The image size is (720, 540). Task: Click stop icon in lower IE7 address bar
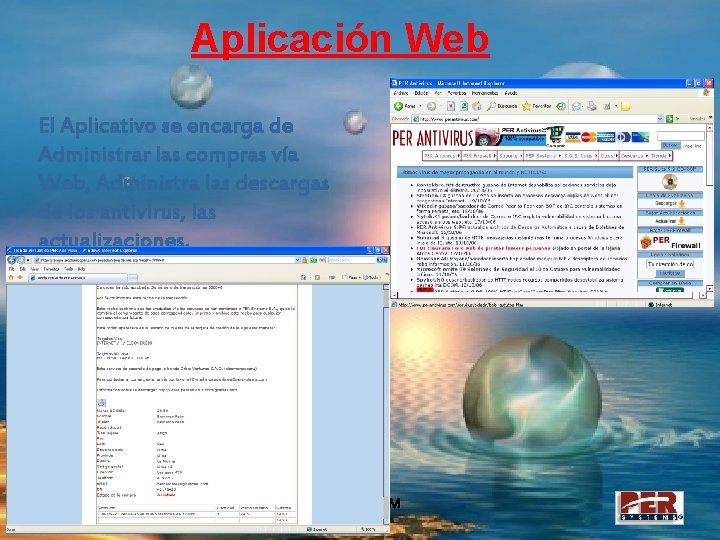pyautogui.click(x=322, y=260)
